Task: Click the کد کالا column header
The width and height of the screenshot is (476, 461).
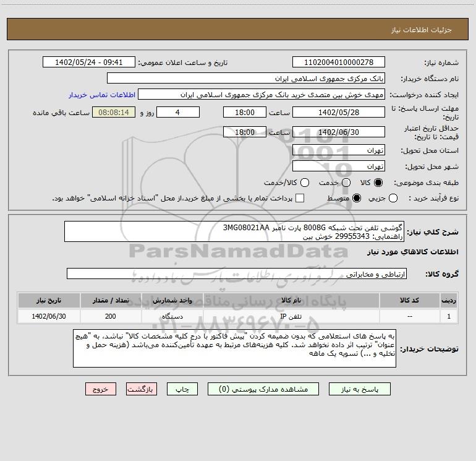Action: (x=409, y=301)
